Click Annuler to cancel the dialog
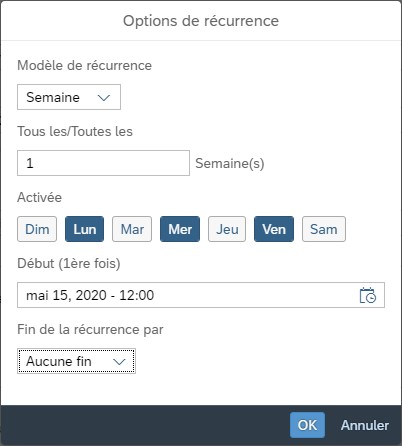The image size is (402, 446). click(x=365, y=425)
